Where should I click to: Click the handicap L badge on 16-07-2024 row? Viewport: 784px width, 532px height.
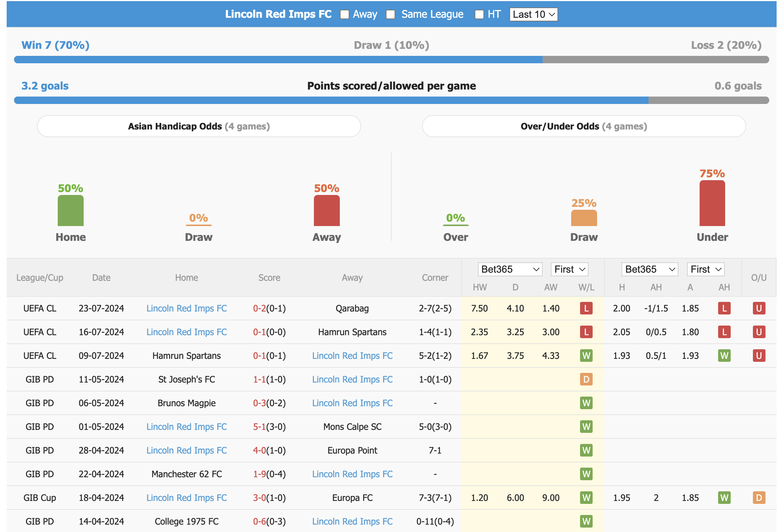click(x=724, y=332)
